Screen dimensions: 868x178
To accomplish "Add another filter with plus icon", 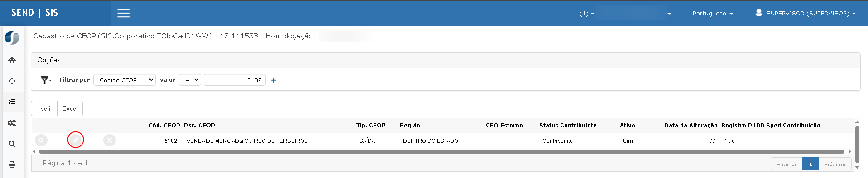I will point(273,80).
